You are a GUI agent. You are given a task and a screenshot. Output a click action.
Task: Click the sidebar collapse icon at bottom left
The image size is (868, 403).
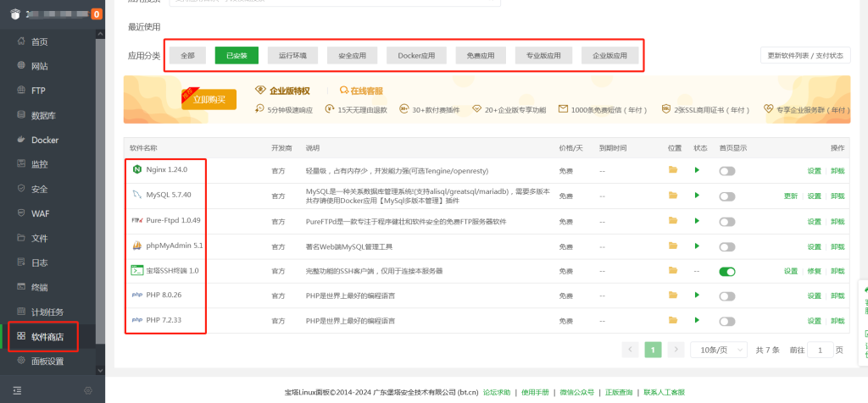pyautogui.click(x=17, y=391)
